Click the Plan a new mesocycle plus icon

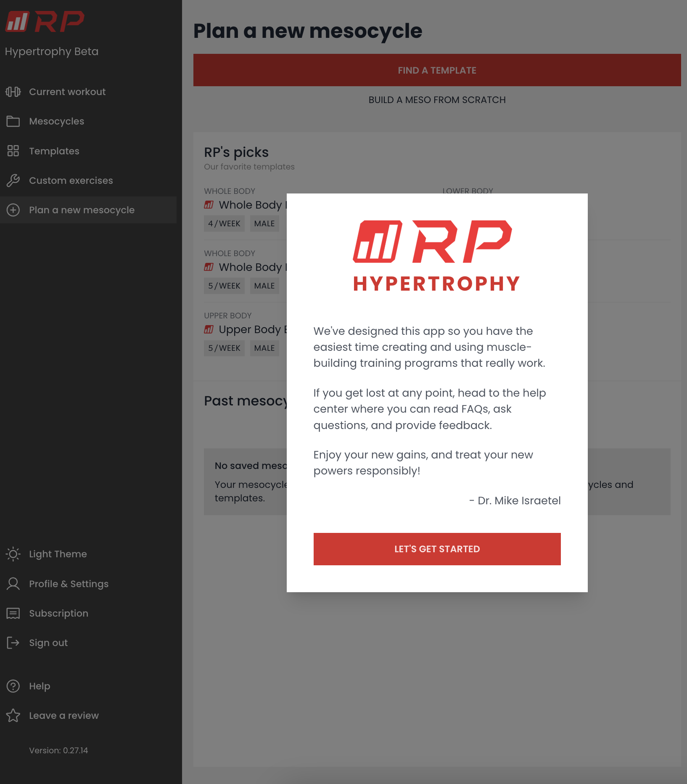click(x=13, y=210)
